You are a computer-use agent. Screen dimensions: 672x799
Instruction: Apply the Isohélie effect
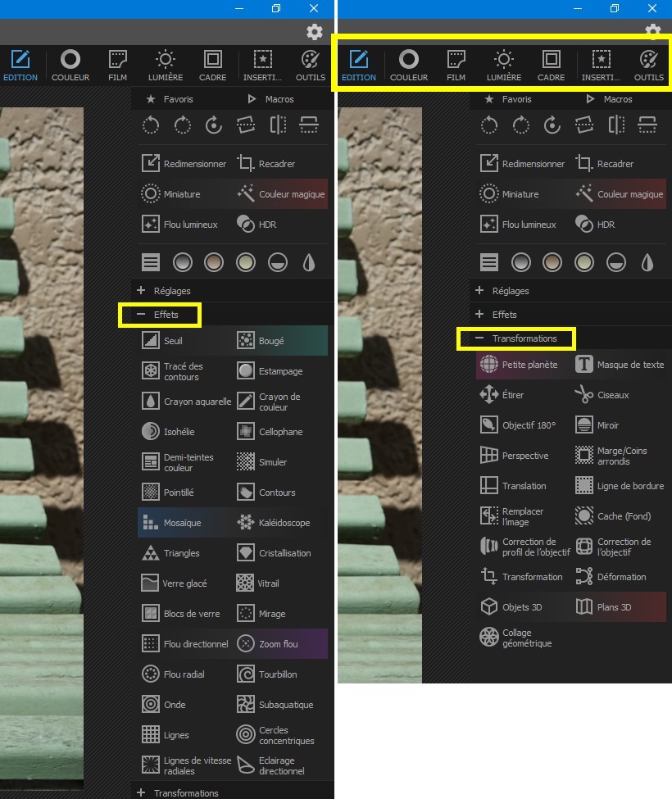168,432
